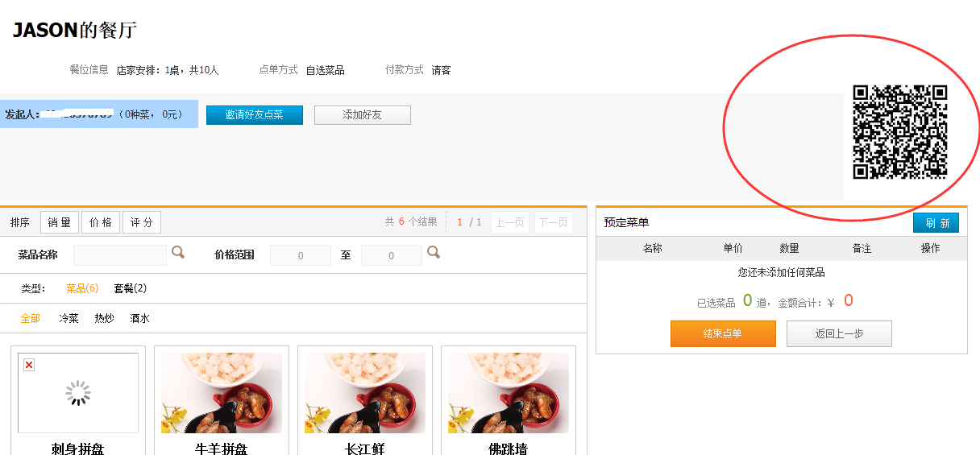The height and width of the screenshot is (455, 980).
Task: Select the 菜品(6) type tab
Action: click(82, 288)
